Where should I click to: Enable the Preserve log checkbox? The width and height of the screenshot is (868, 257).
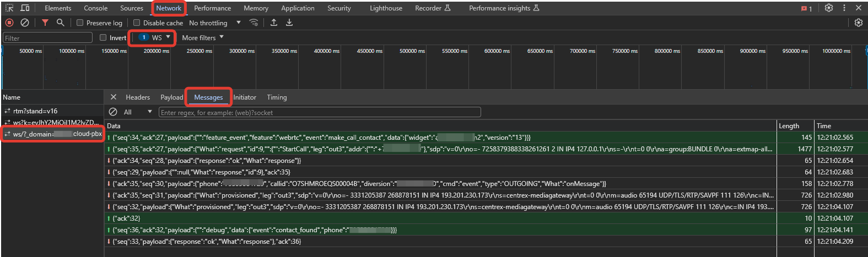[x=80, y=23]
